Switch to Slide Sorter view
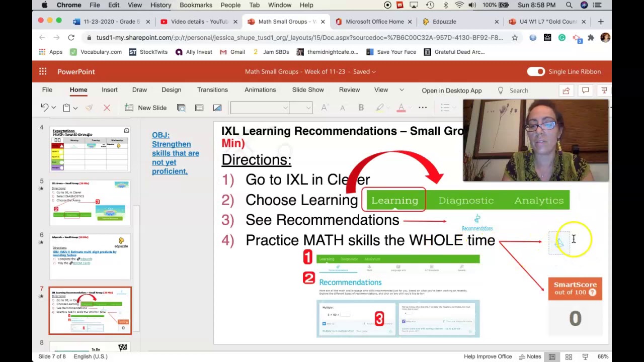 coord(569,356)
